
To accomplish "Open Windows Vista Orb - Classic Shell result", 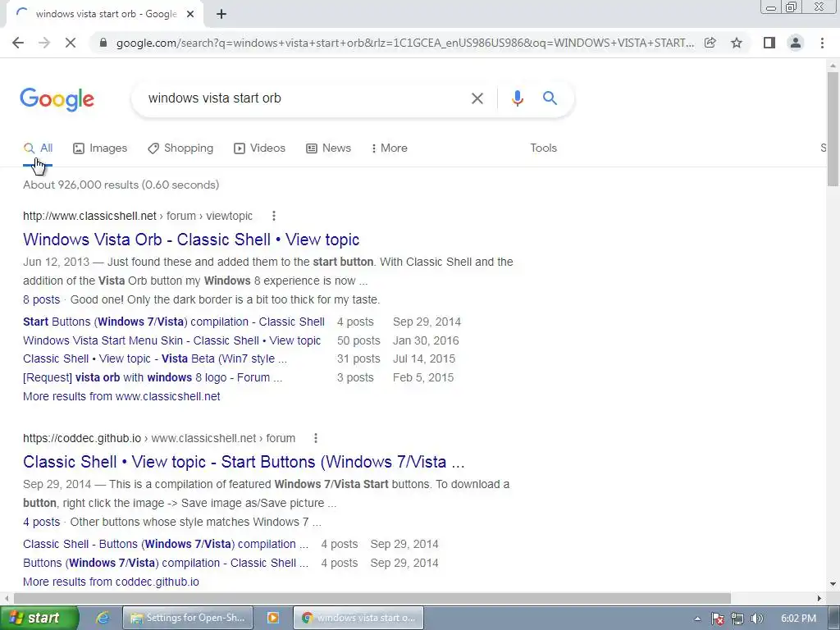I will click(x=191, y=240).
